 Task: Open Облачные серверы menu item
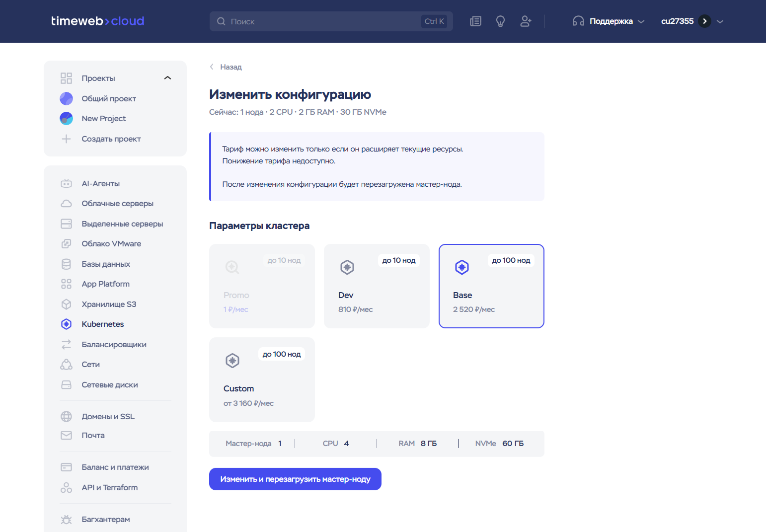pyautogui.click(x=117, y=204)
